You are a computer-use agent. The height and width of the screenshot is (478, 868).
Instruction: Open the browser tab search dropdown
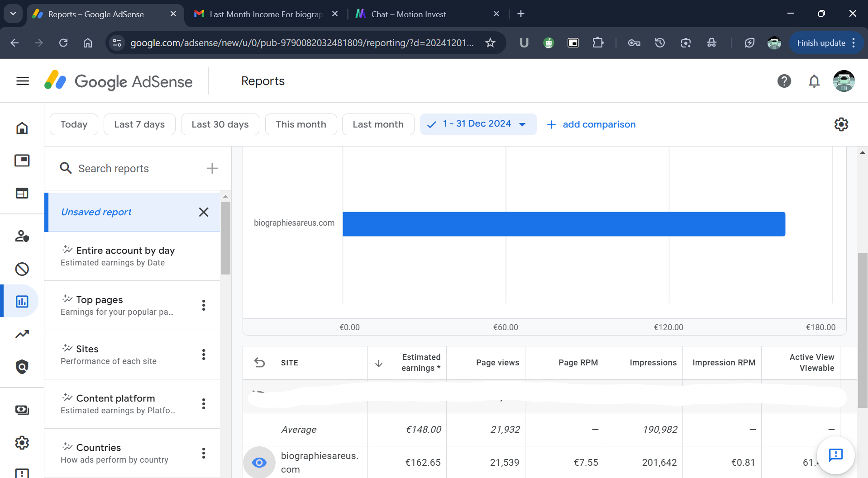click(x=13, y=14)
